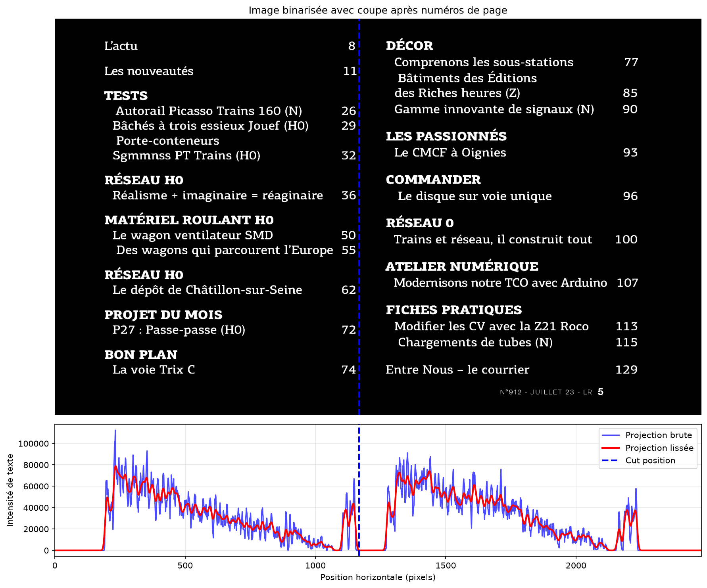
Task: Click the "TESTS" section heading
Action: pyautogui.click(x=126, y=96)
